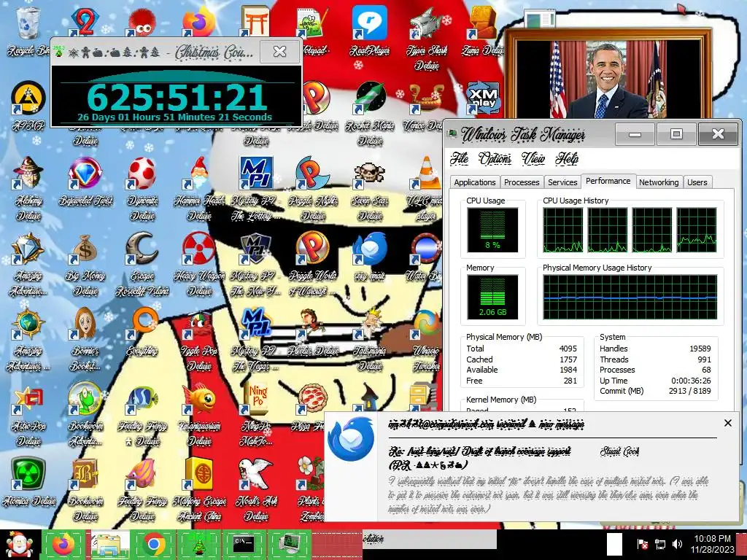
Task: Open File Explorer taskbar button
Action: [x=111, y=544]
